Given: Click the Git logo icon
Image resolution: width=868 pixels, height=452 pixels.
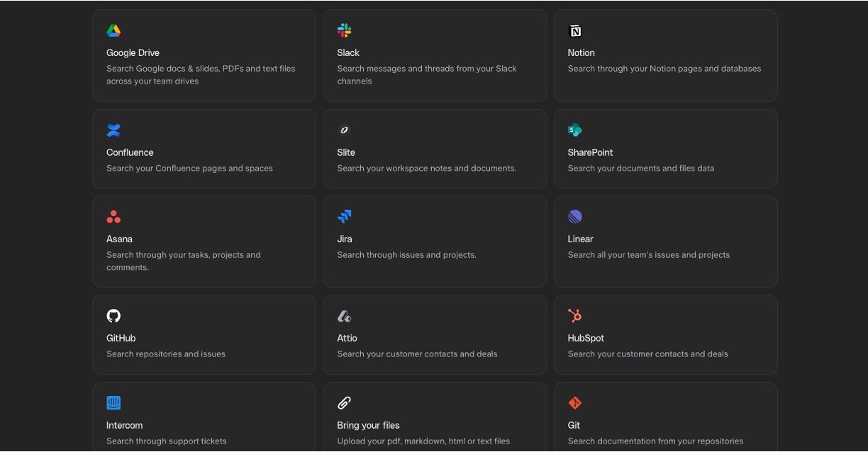Looking at the screenshot, I should [574, 403].
